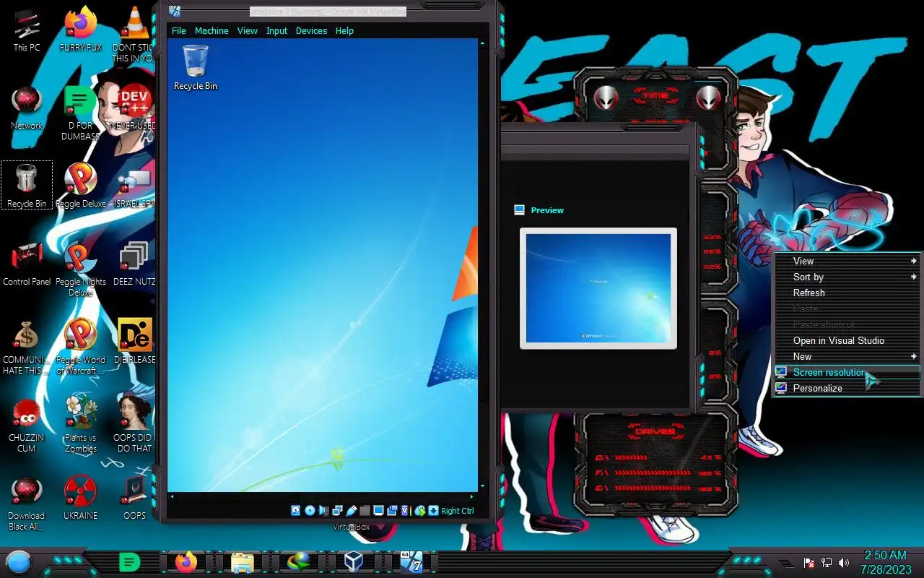Open the Start orb button
Screen dimensions: 924x578
[19, 561]
